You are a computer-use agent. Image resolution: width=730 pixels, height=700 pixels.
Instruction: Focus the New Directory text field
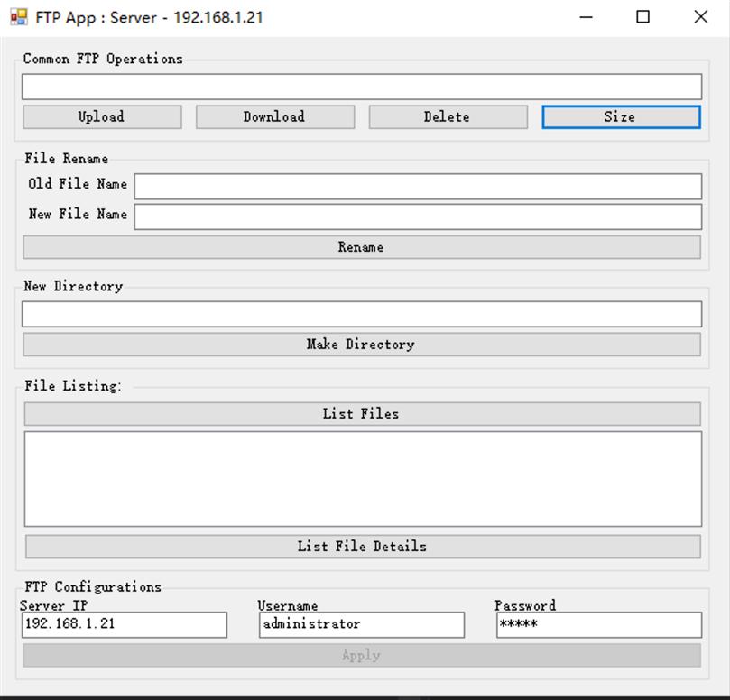pyautogui.click(x=361, y=314)
